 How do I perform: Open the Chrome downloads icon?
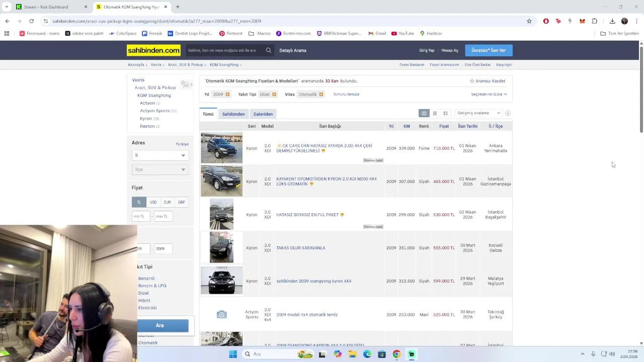[x=612, y=21]
